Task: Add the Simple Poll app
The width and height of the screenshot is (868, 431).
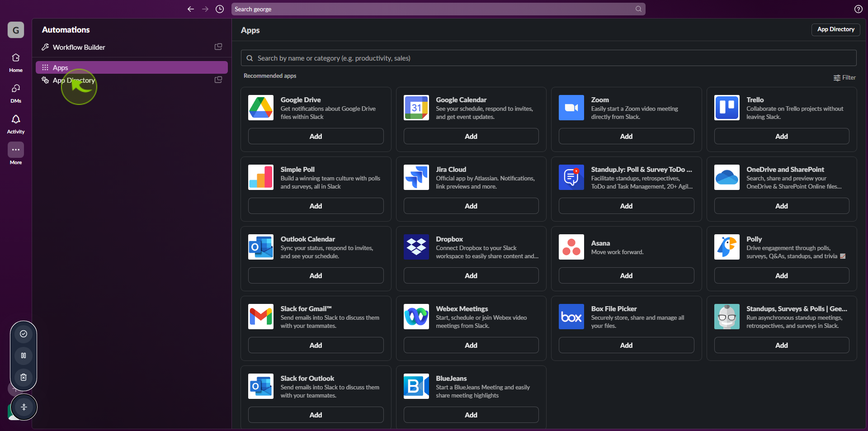Action: tap(316, 206)
